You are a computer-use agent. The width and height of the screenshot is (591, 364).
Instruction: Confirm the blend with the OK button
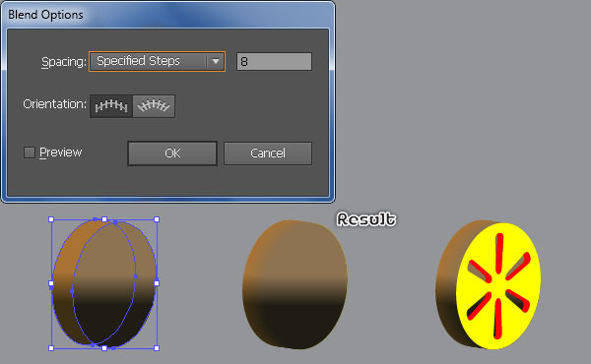[x=172, y=153]
